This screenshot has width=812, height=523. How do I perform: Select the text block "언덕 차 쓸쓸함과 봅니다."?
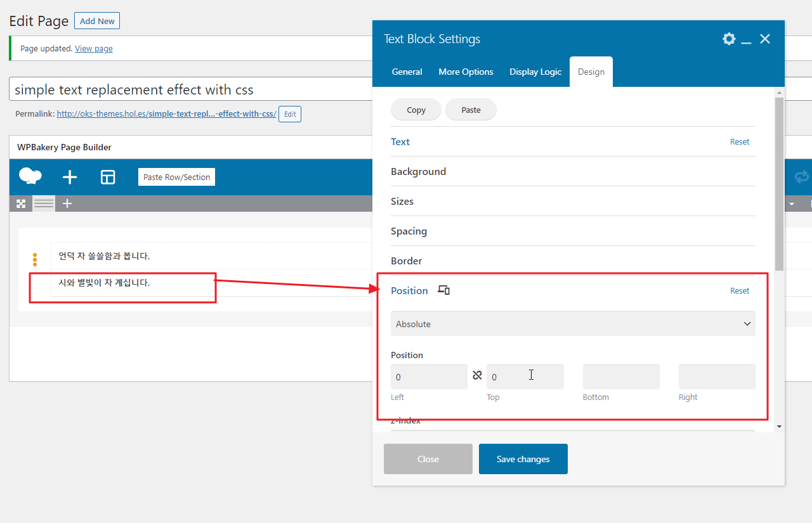click(x=104, y=256)
